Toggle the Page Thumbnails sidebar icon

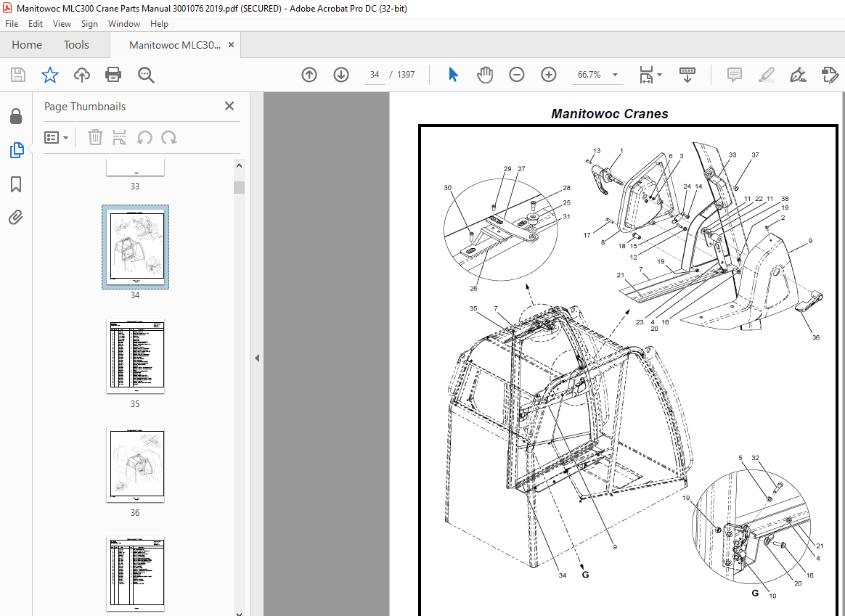(x=17, y=150)
